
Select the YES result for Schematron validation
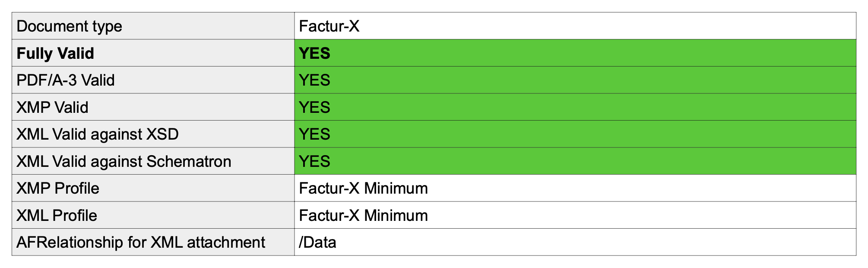(314, 161)
